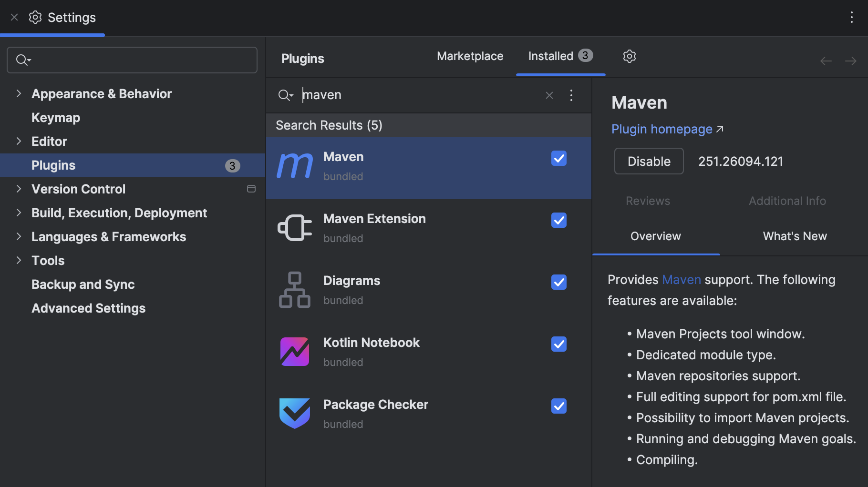
Task: Expand the Appearance & Behavior section
Action: click(x=18, y=93)
